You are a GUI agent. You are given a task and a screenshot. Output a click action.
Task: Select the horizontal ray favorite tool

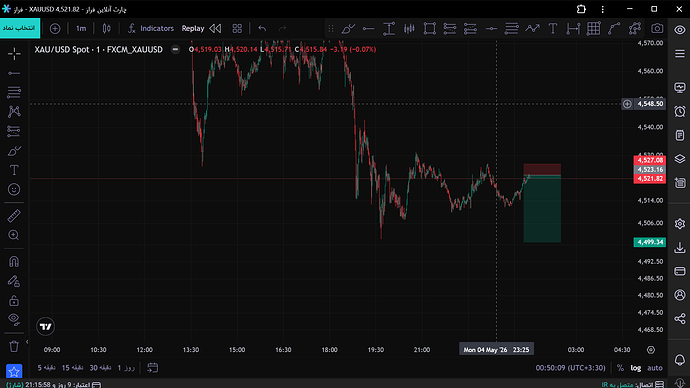pos(368,29)
